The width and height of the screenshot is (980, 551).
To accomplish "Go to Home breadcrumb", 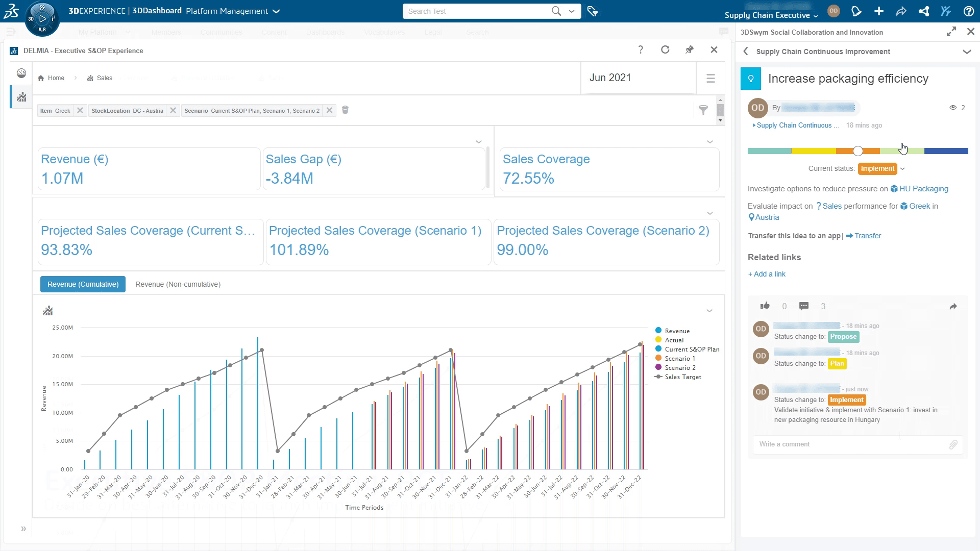I will 51,78.
